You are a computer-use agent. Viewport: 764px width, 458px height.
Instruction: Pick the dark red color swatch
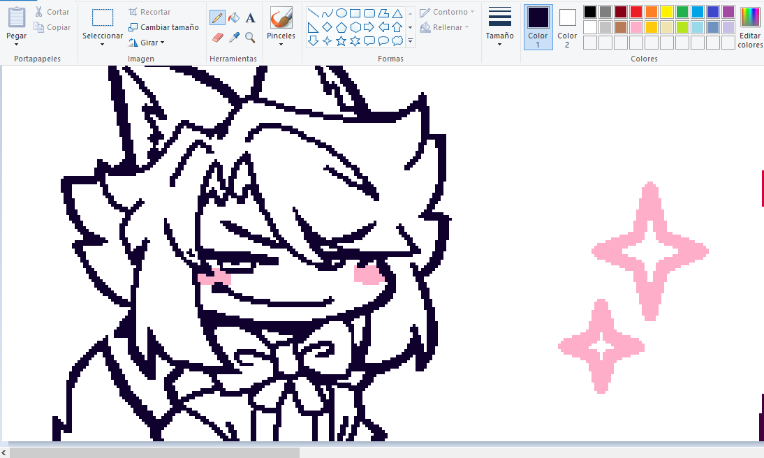coord(621,12)
